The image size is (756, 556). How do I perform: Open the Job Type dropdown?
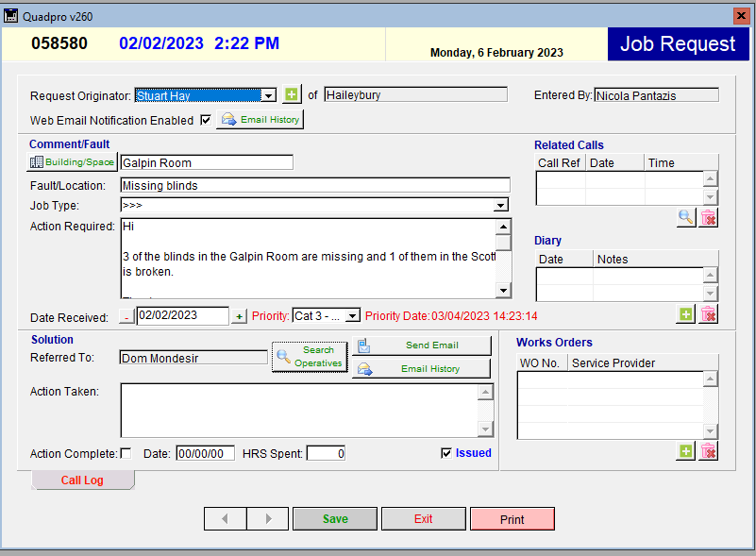pos(500,206)
